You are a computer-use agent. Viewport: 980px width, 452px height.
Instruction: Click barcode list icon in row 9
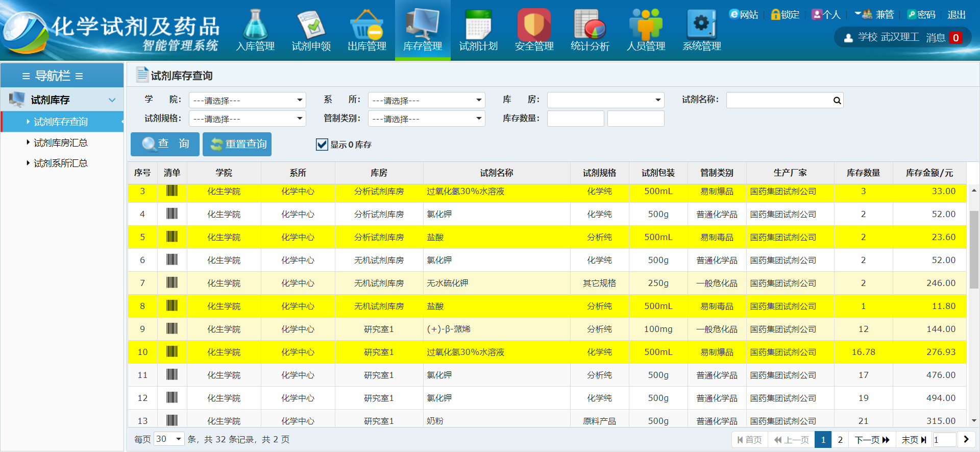coord(172,328)
